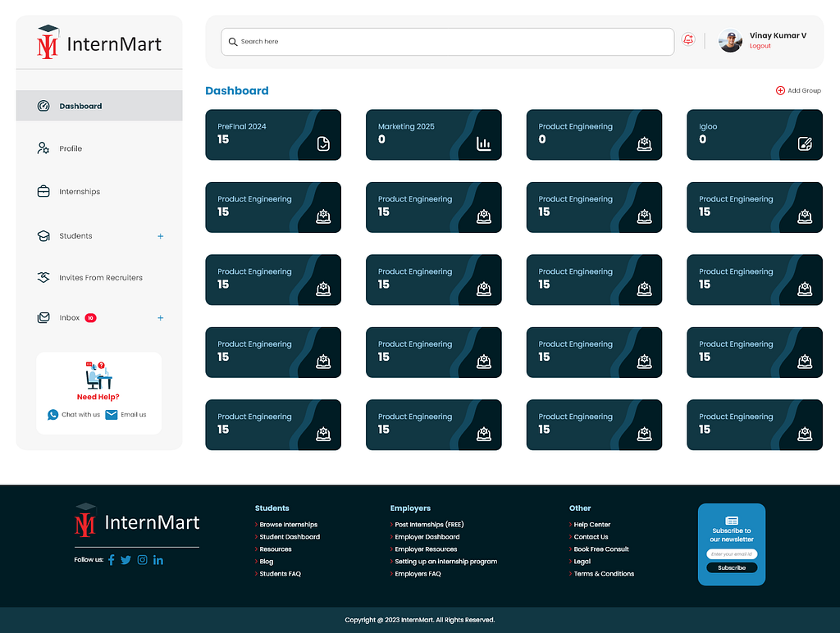Click the notification bell icon
This screenshot has width=840, height=633.
point(688,40)
